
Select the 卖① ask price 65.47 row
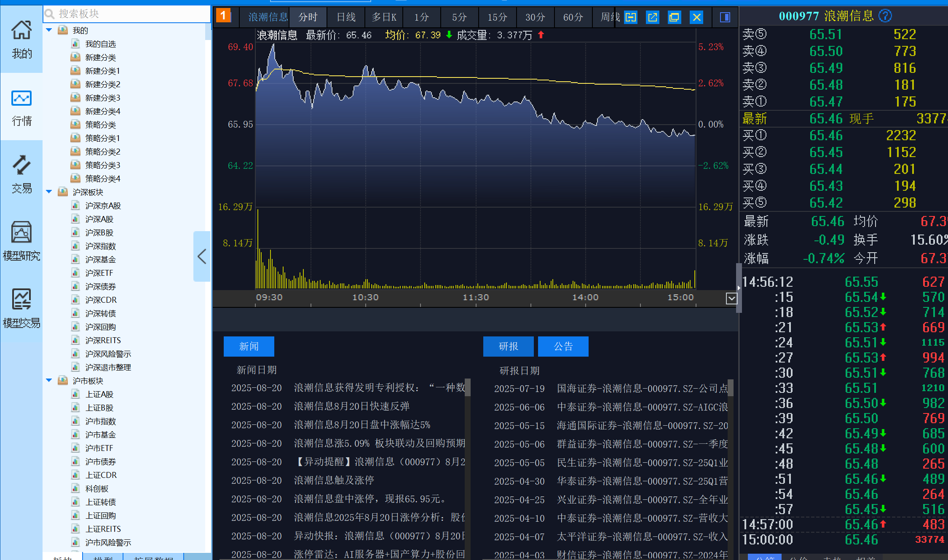pos(843,101)
